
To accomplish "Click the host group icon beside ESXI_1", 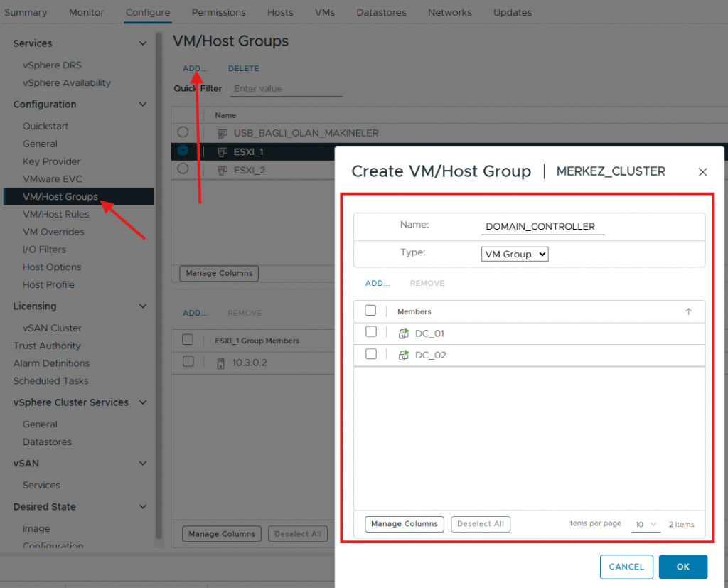I will pyautogui.click(x=223, y=152).
